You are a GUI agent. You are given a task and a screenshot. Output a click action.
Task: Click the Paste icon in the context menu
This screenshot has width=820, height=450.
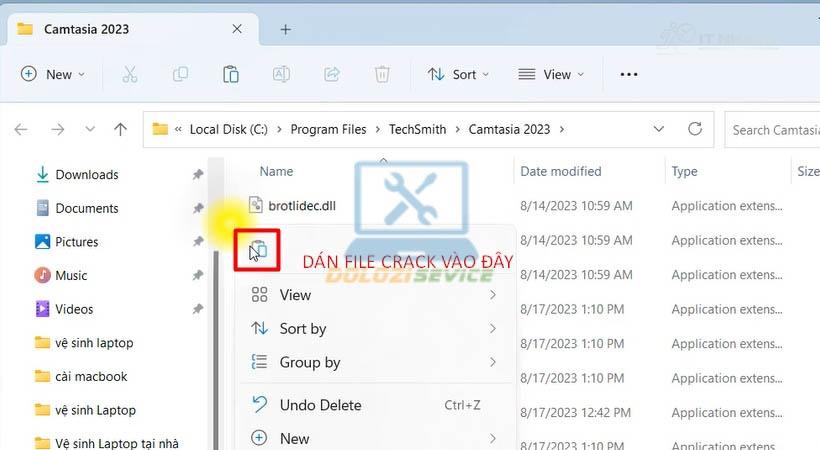pyautogui.click(x=257, y=250)
